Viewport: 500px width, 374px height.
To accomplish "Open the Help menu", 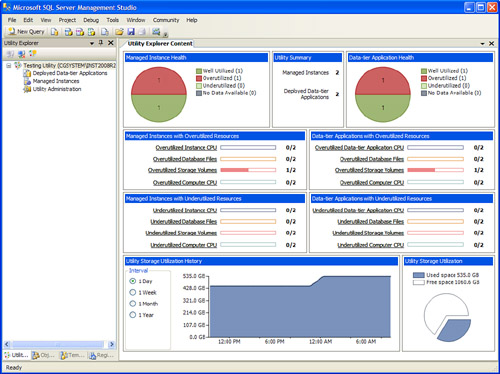I will 192,20.
